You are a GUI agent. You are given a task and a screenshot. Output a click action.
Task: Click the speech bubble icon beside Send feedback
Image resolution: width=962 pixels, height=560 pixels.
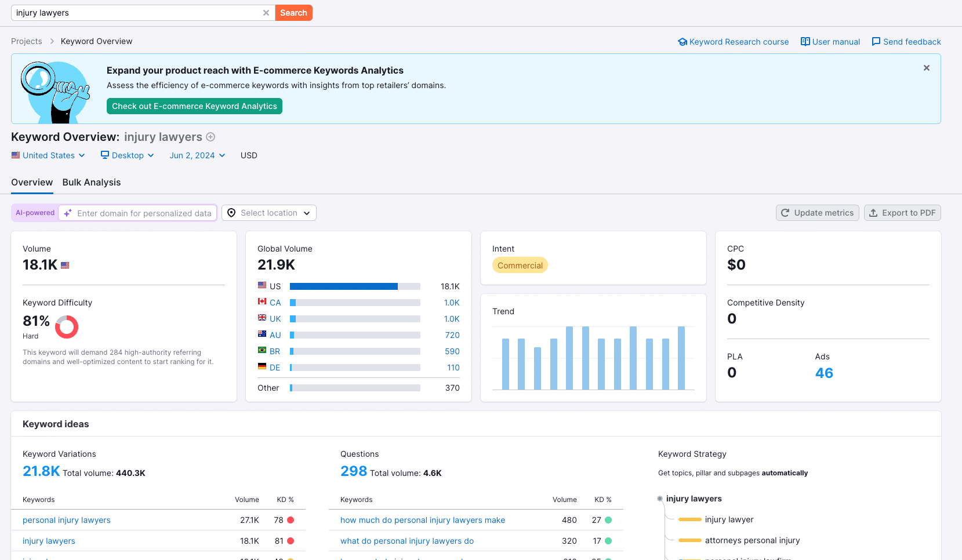click(x=876, y=42)
